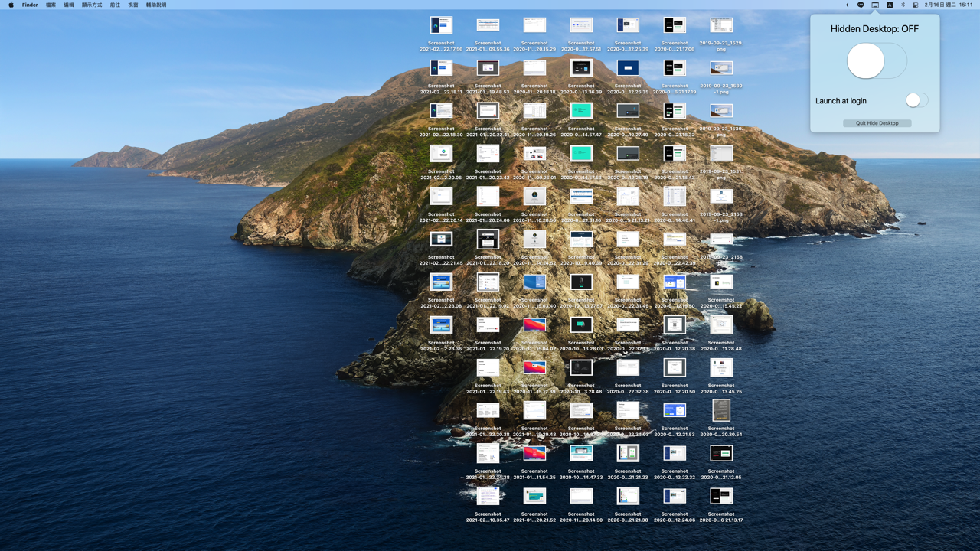Click the LINE icon in the menu bar
980x551 pixels.
861,5
